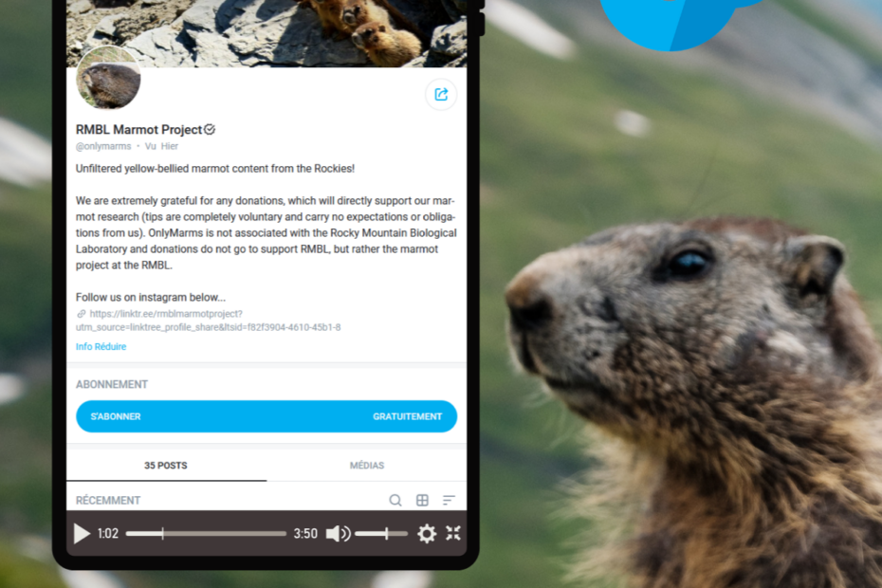Open the linktr.ee rmblmarmotproject link
Viewport: 882px width, 588px height.
point(208,321)
